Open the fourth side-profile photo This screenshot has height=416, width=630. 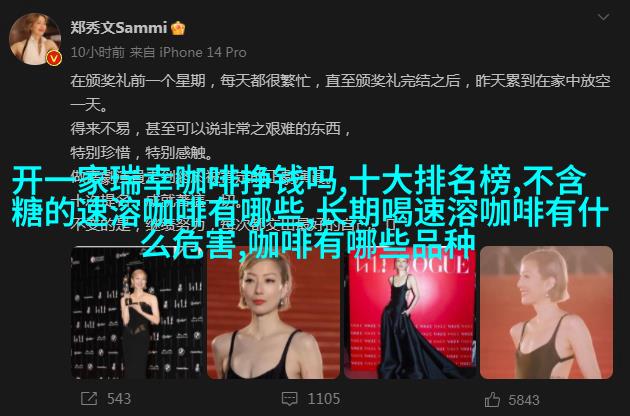tap(546, 313)
